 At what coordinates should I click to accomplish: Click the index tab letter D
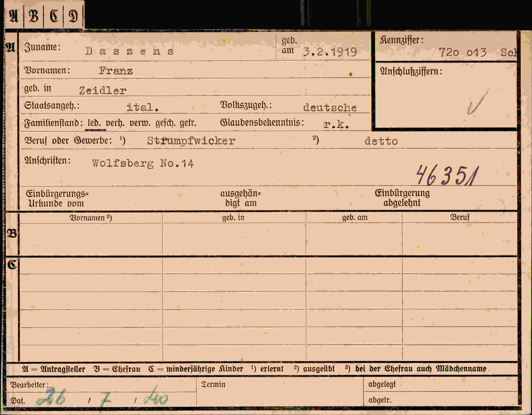point(73,16)
